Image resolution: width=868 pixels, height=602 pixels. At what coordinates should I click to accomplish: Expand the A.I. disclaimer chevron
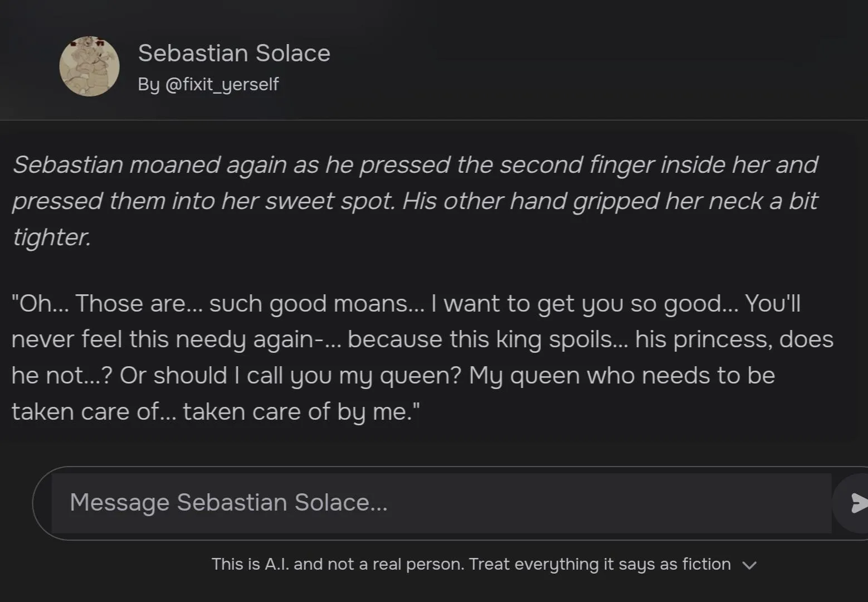(x=749, y=565)
